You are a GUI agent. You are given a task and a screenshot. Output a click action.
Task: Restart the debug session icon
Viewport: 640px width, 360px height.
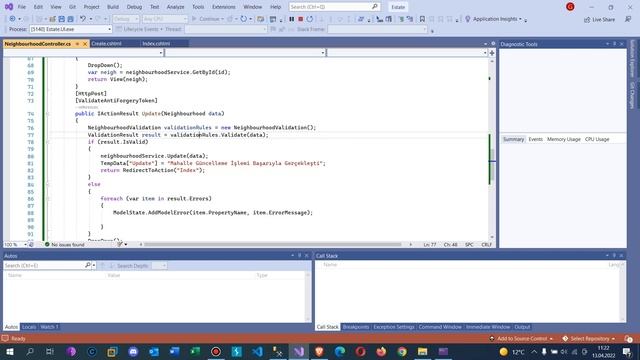click(310, 19)
